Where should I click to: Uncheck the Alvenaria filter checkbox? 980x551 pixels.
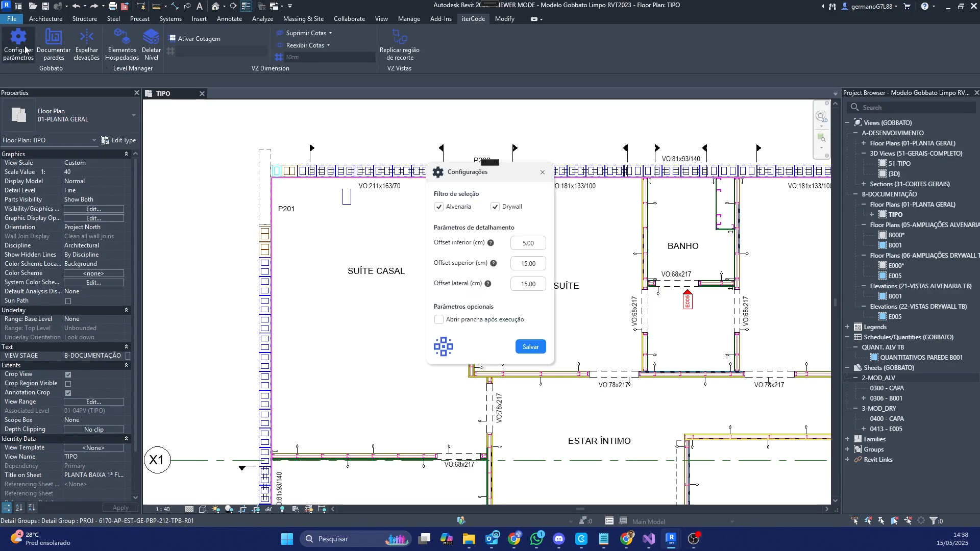pyautogui.click(x=439, y=207)
